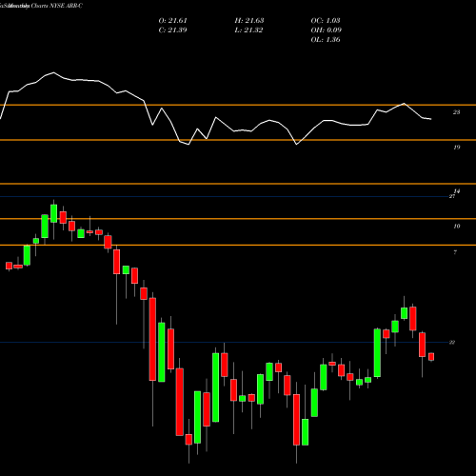The image size is (476, 476).
Task: Click the 19 axis label
Action: coord(456,148)
